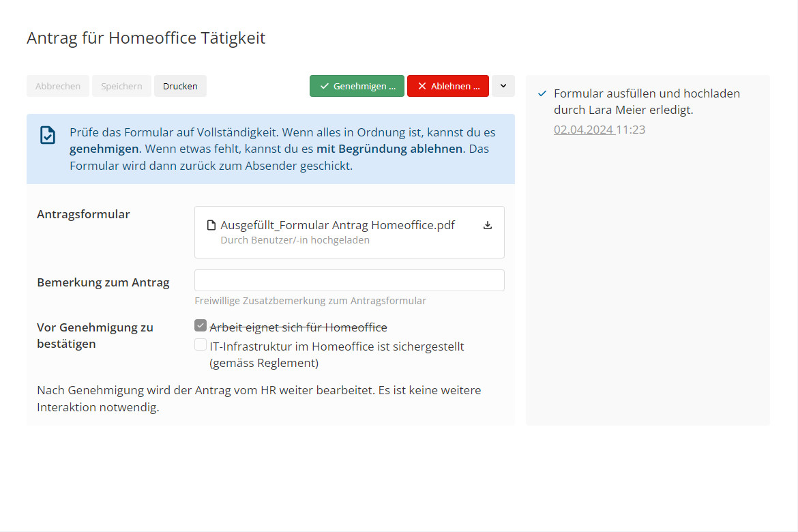This screenshot has width=798, height=532.
Task: Click the struck-through 'Arbeit eignet sich für Homeoffice' label
Action: click(298, 327)
